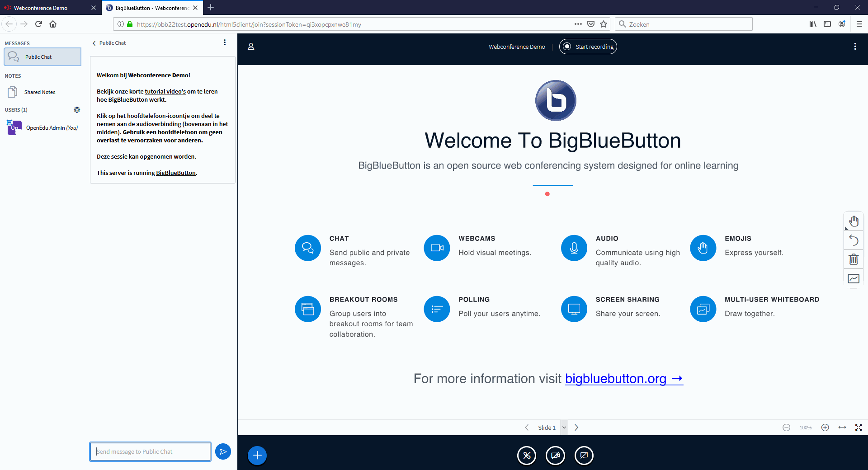The image size is (868, 470).
Task: Fit presentation to width
Action: [842, 428]
